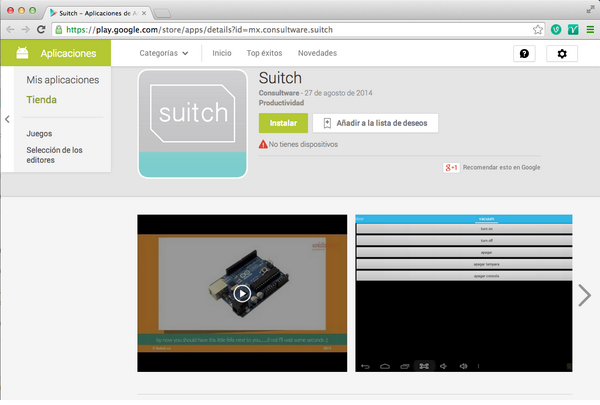Open a new browser tab
Viewport: 600px width, 405px height.
click(x=162, y=14)
